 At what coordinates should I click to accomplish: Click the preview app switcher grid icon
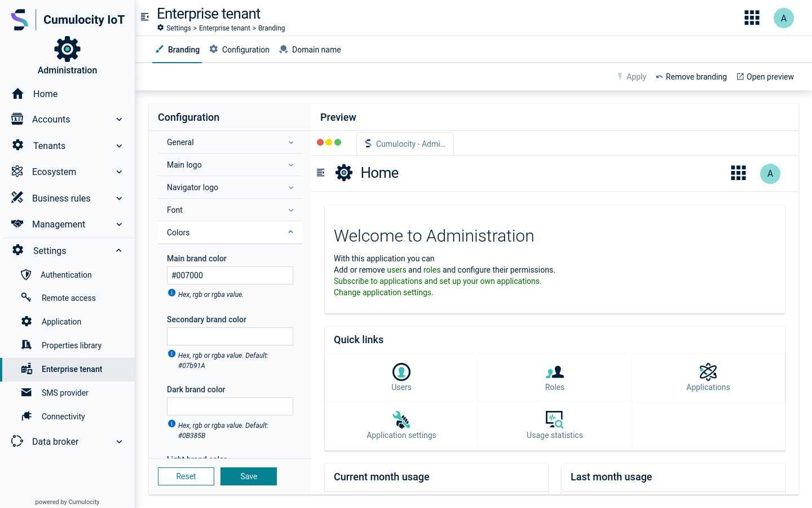[x=739, y=173]
